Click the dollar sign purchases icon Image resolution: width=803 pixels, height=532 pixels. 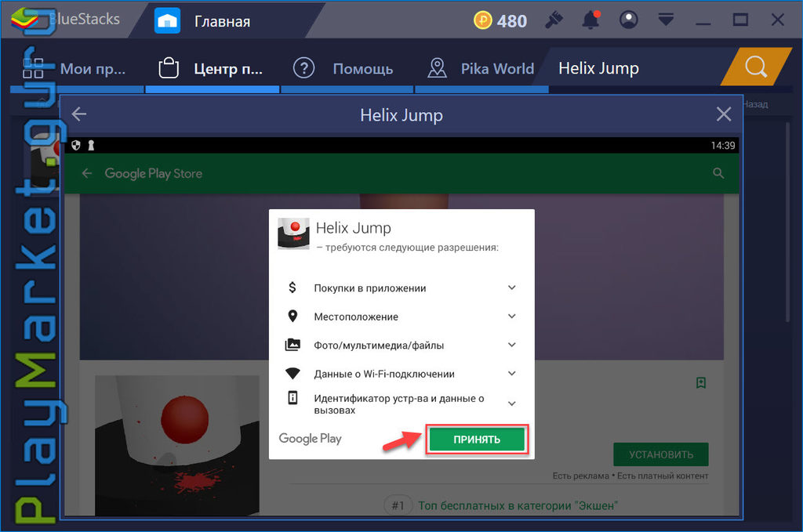(292, 288)
